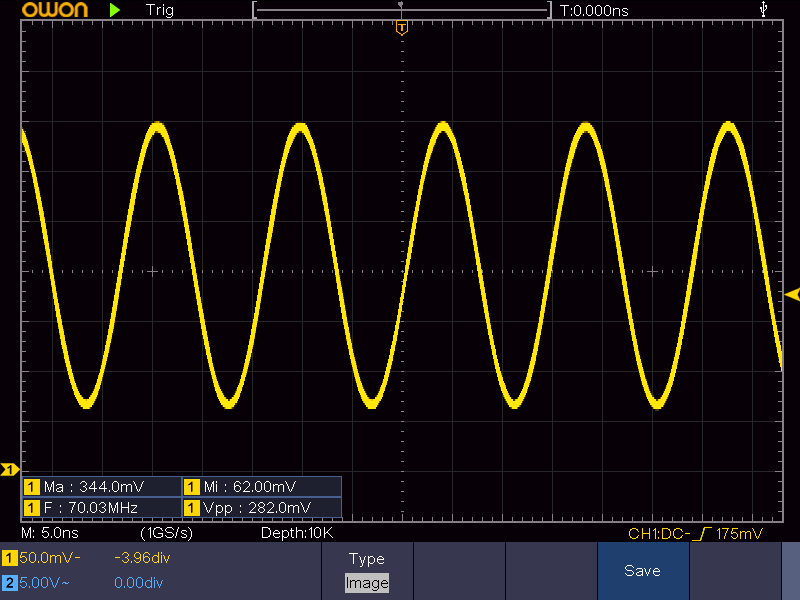The image size is (800, 600).
Task: Click the CH1:DC trigger source readout
Action: pyautogui.click(x=659, y=534)
